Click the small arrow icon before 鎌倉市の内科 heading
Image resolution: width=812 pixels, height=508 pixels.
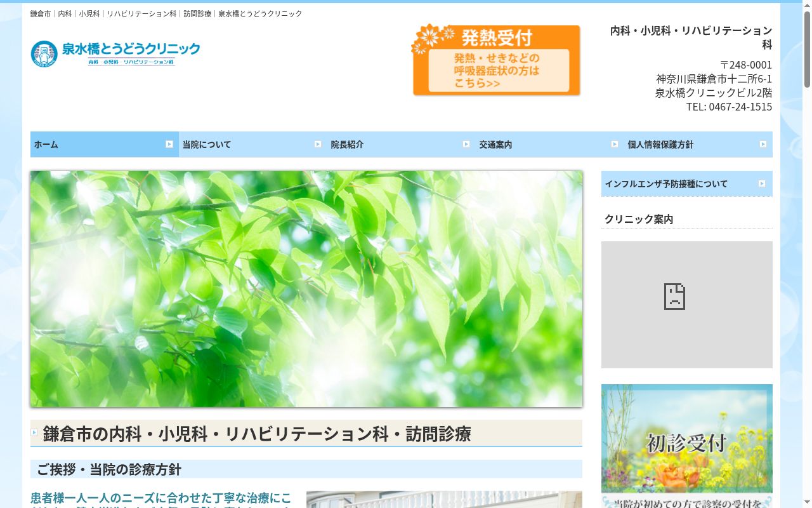[34, 432]
